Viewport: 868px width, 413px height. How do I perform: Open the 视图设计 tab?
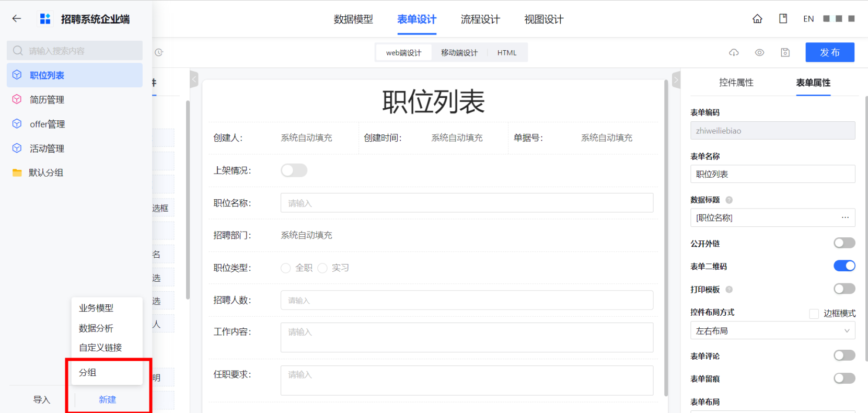point(543,19)
